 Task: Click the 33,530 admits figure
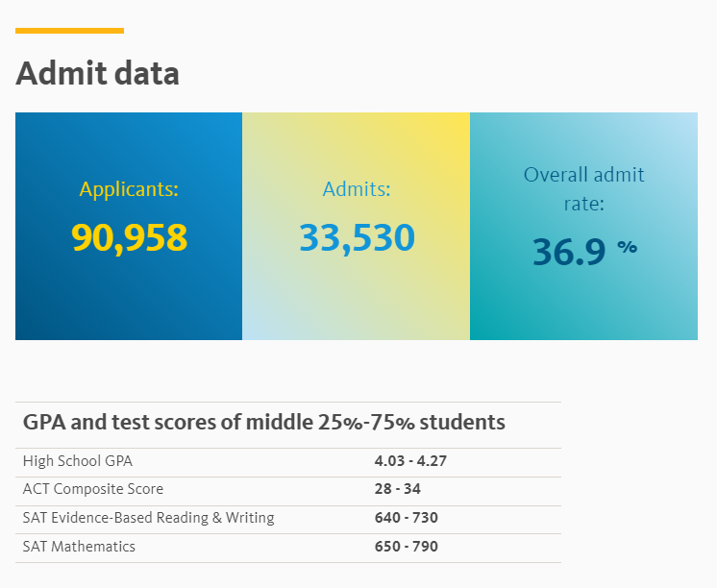tap(358, 237)
